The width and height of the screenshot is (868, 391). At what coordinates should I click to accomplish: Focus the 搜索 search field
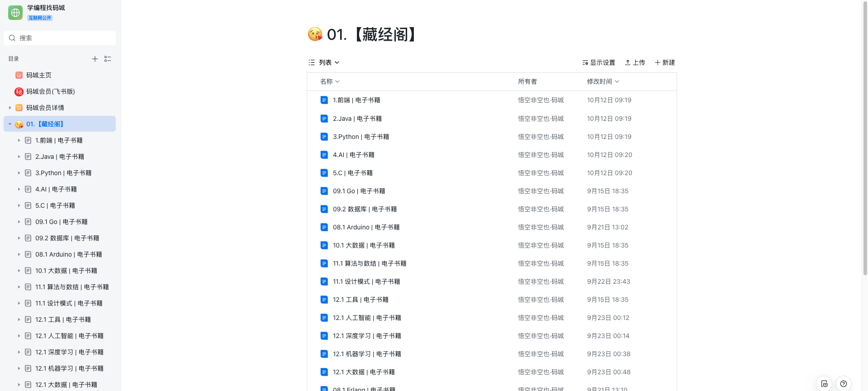60,38
